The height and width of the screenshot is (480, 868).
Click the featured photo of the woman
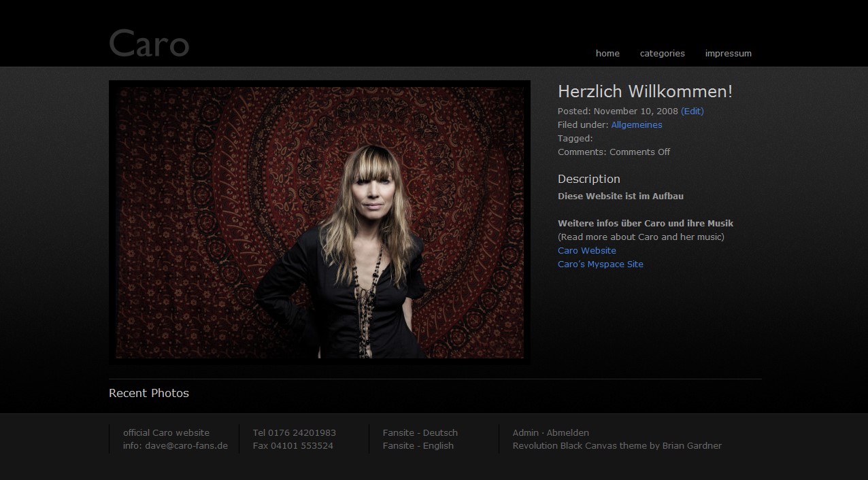[x=319, y=222]
